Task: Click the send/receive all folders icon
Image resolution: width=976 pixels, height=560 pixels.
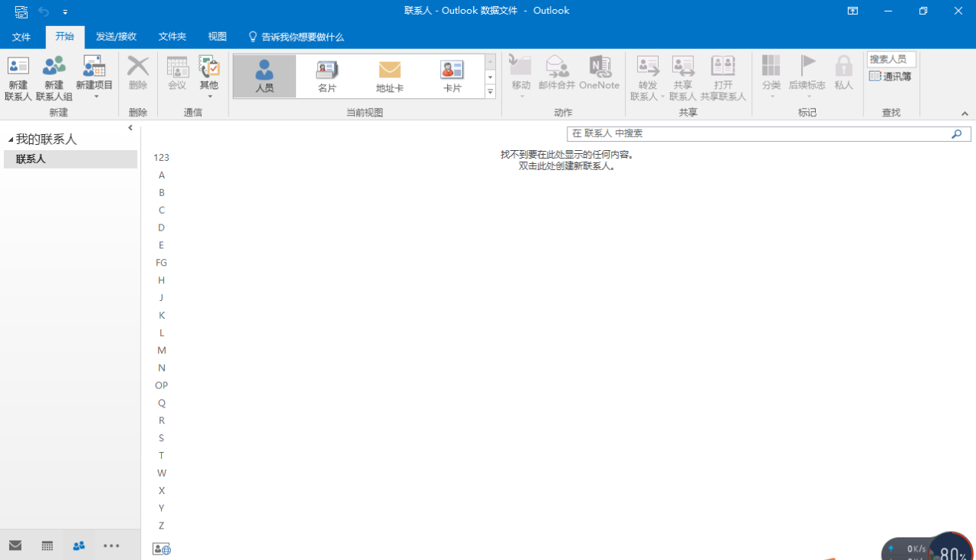Action: (x=21, y=11)
